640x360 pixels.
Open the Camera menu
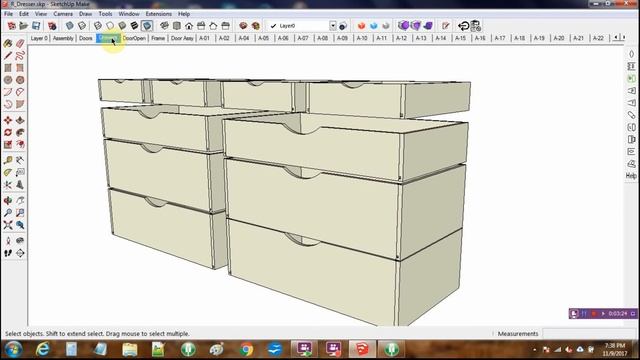click(x=63, y=14)
